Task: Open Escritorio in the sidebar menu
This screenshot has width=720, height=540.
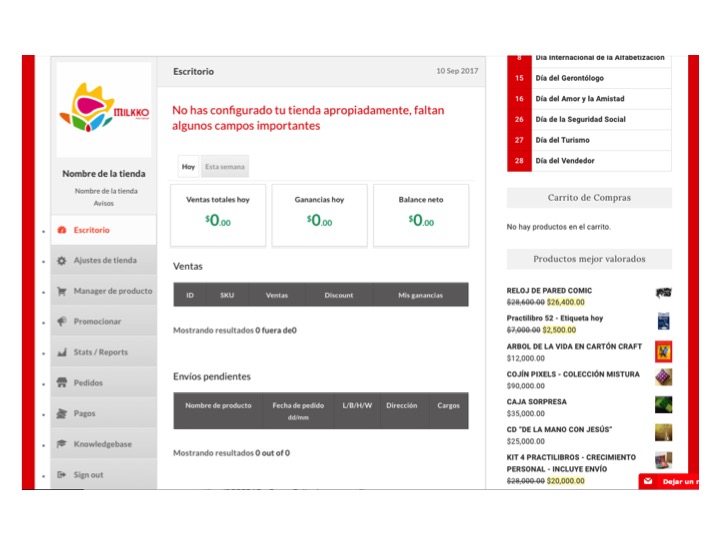Action: click(x=104, y=230)
